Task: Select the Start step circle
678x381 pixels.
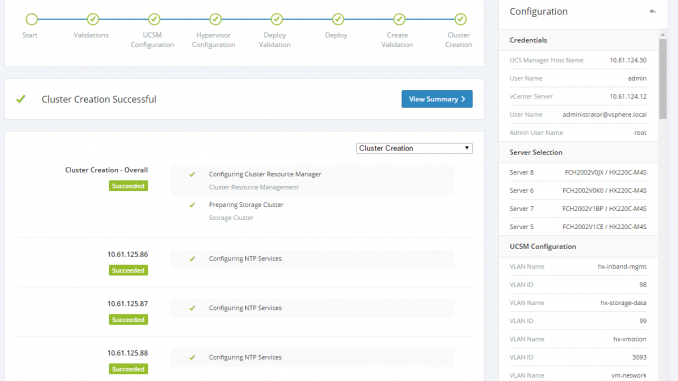Action: tap(32, 19)
